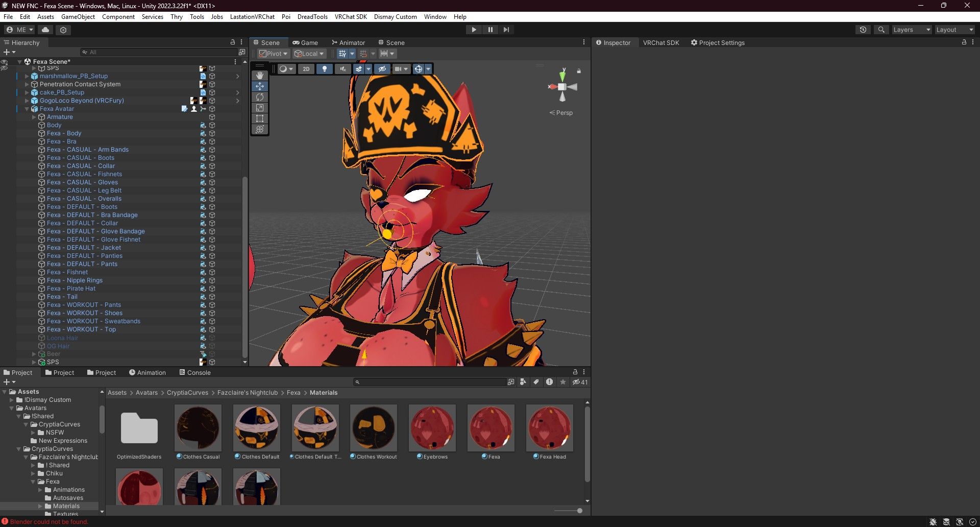Viewport: 980px width, 527px height.
Task: Click the Project icon size slider
Action: (569, 511)
